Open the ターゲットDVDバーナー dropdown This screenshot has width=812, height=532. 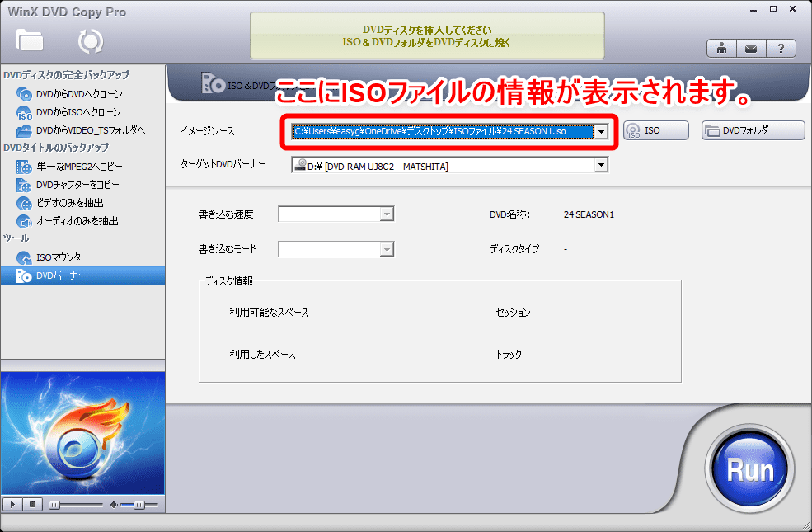[600, 164]
